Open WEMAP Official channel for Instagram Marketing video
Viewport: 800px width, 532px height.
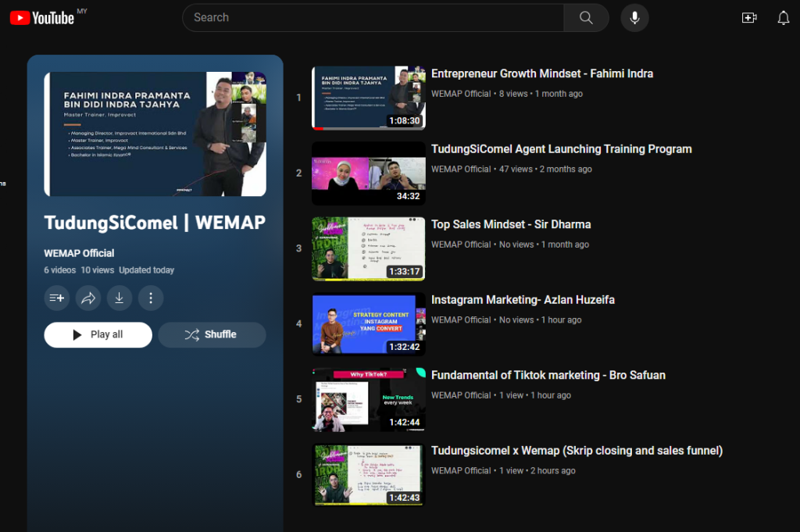461,320
